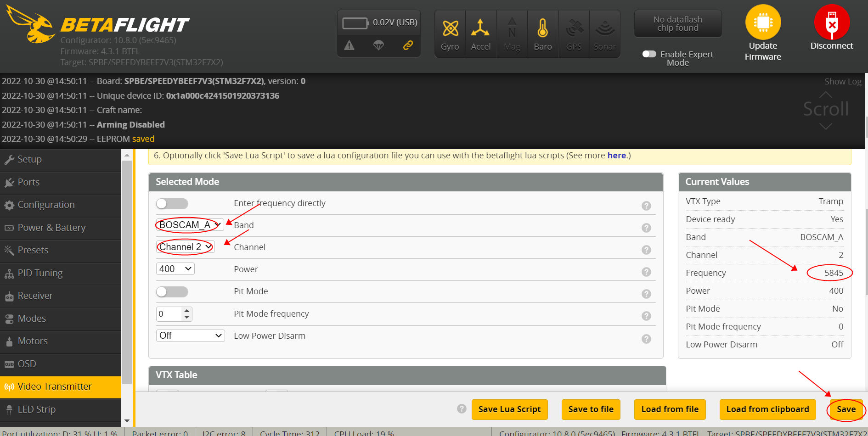Click the Save button
This screenshot has height=436, width=868.
[846, 409]
